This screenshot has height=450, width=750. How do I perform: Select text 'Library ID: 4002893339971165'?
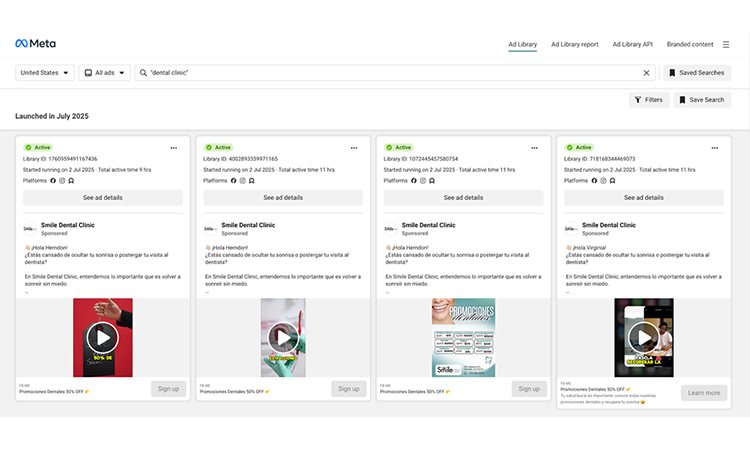pos(241,159)
